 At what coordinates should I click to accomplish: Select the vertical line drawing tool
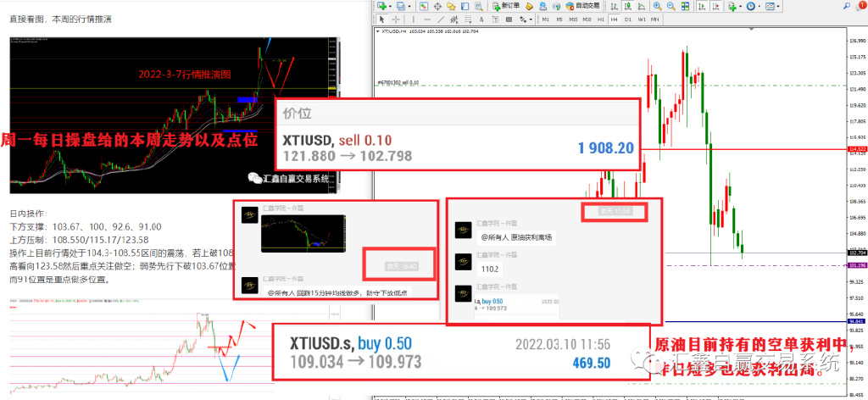[x=413, y=19]
